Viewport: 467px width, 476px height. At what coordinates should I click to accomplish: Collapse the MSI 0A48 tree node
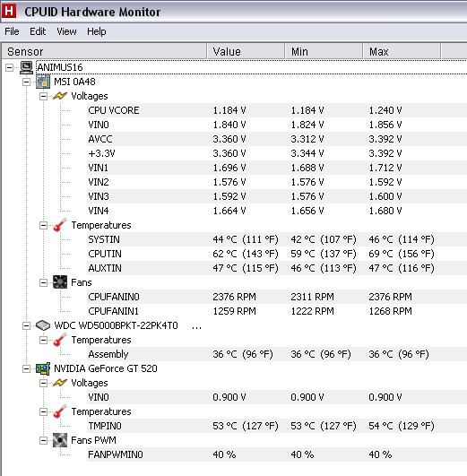point(26,82)
